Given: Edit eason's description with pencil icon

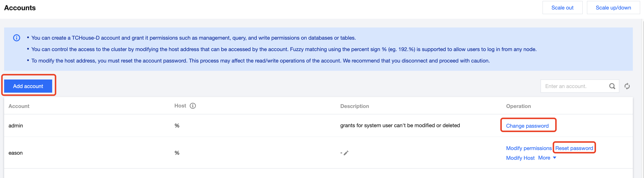Looking at the screenshot, I should coord(346,153).
